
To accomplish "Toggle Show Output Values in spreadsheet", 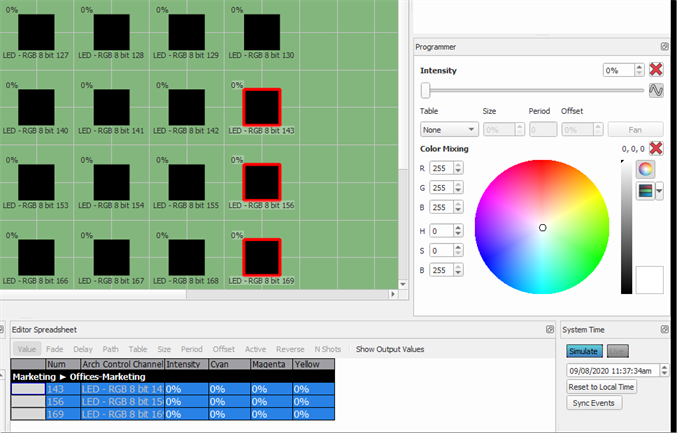I will (x=389, y=349).
